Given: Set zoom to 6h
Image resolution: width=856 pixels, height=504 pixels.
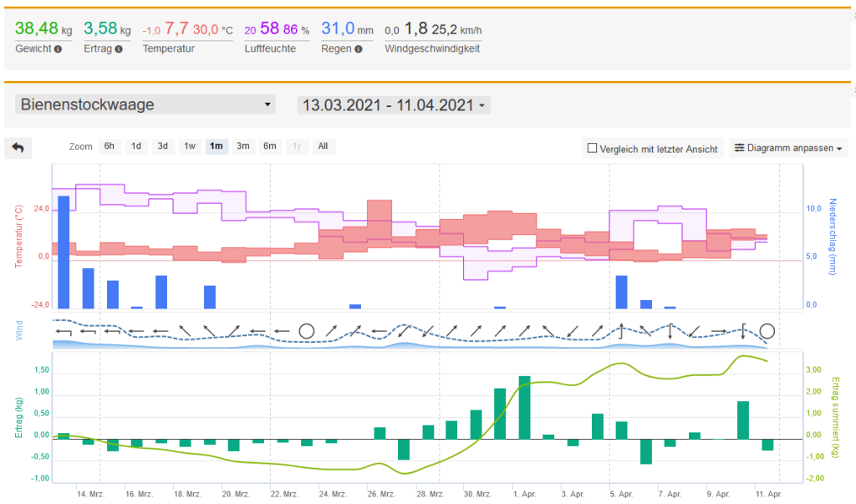Looking at the screenshot, I should pyautogui.click(x=109, y=146).
